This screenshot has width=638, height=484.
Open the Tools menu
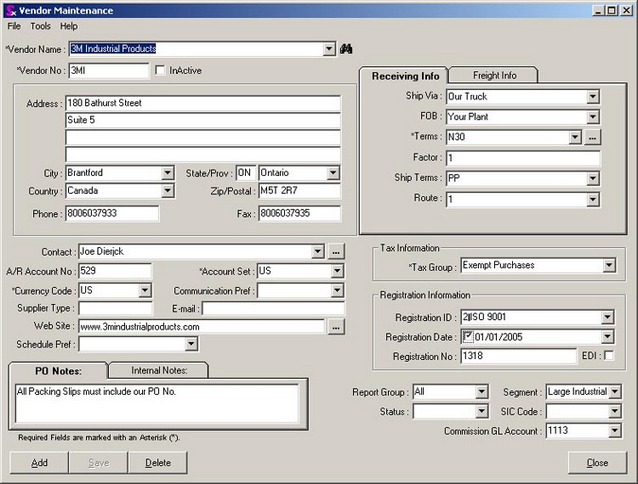coord(40,26)
